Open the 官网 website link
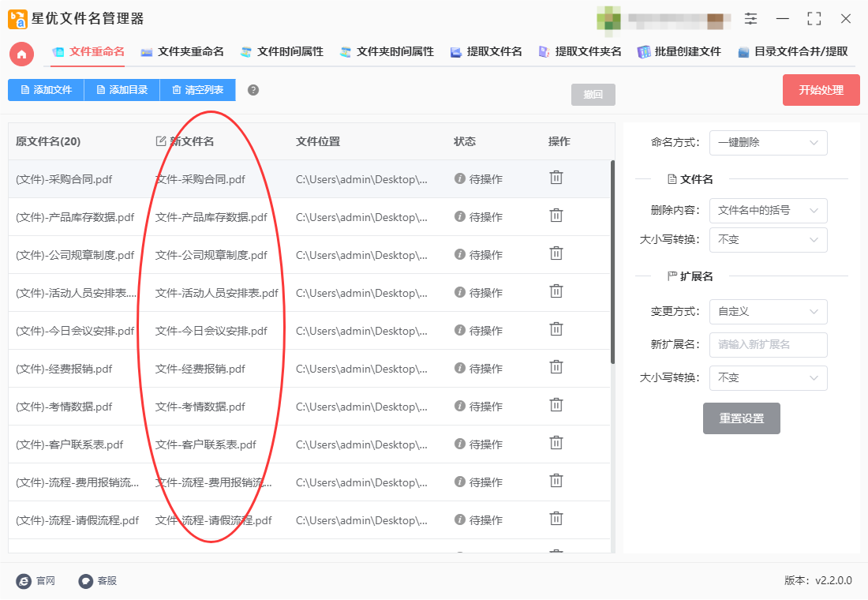The image size is (868, 600). tap(36, 580)
